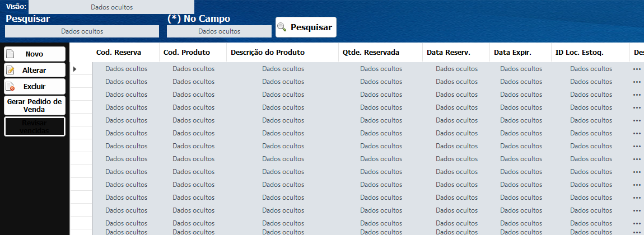644x235 pixels.
Task: Click Data Expir. column header
Action: 521,53
